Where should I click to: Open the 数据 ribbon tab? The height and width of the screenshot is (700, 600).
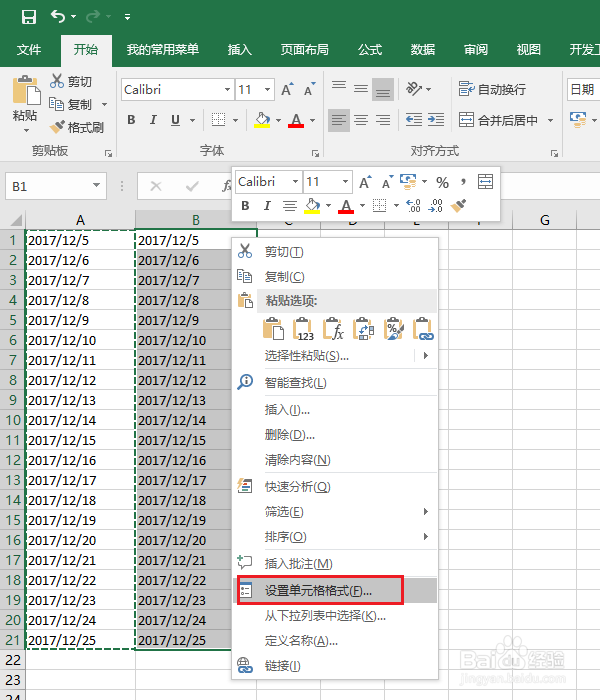(x=423, y=50)
